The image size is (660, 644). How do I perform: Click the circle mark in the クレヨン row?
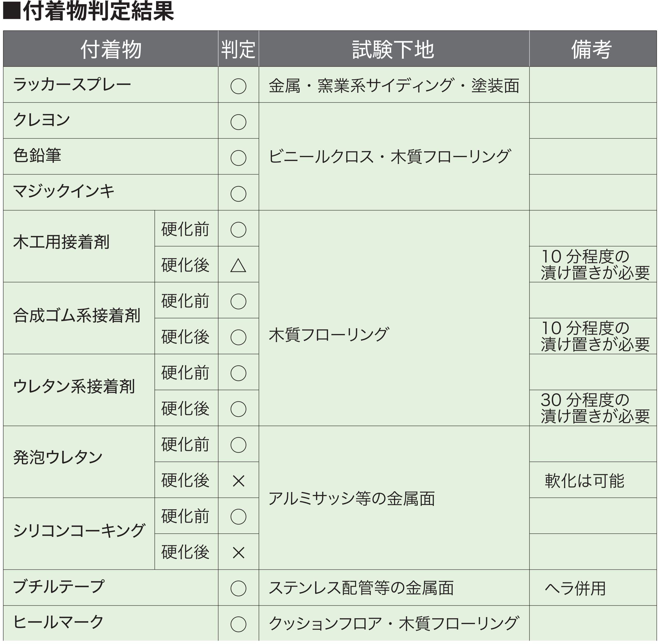coord(238,122)
